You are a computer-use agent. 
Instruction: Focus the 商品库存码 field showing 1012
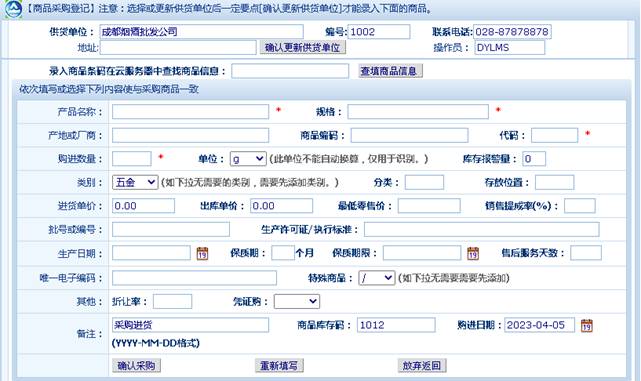tap(396, 325)
